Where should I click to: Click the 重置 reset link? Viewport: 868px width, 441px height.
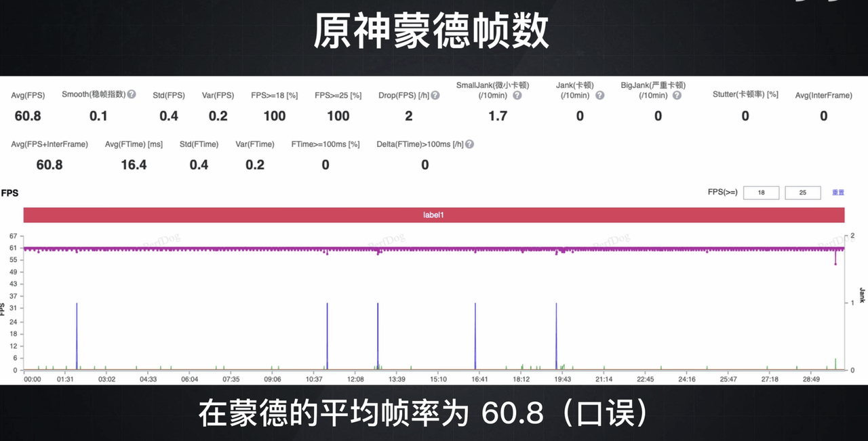[x=838, y=192]
